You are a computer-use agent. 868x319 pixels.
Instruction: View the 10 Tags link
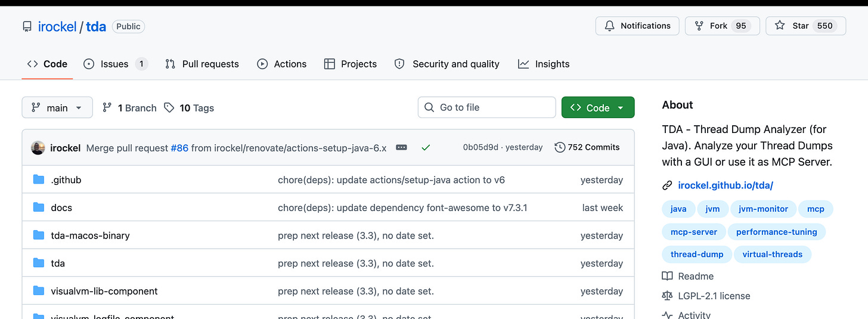coord(189,108)
